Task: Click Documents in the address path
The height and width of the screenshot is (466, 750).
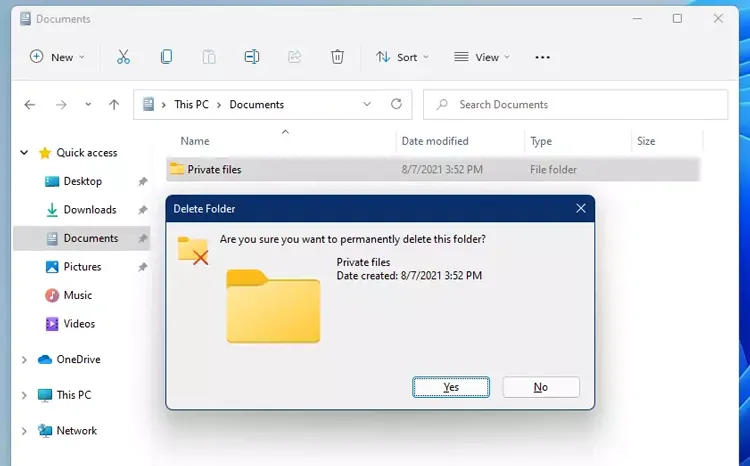Action: click(x=256, y=104)
